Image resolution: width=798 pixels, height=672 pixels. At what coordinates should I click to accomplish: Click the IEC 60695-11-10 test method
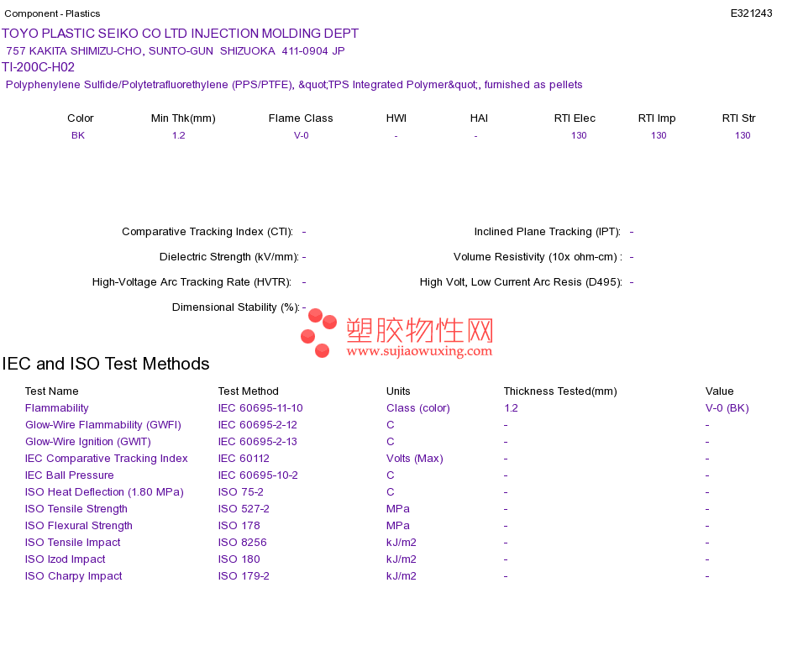coord(260,407)
